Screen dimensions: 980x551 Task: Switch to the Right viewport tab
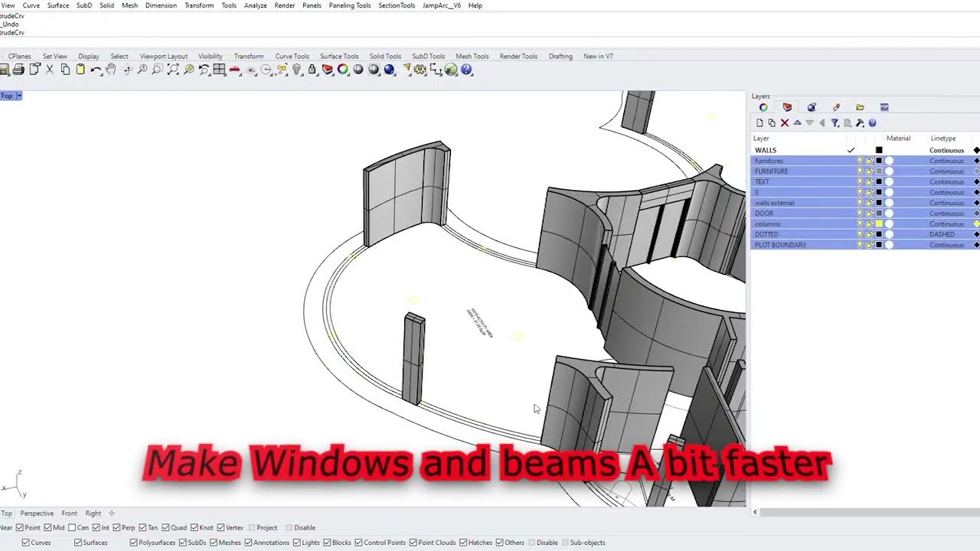click(93, 514)
